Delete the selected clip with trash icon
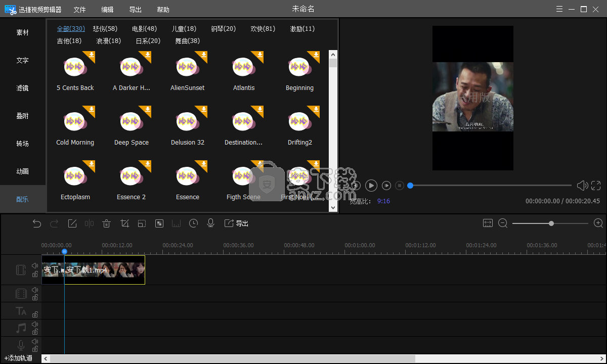Viewport: 607px width, 364px height. point(107,223)
